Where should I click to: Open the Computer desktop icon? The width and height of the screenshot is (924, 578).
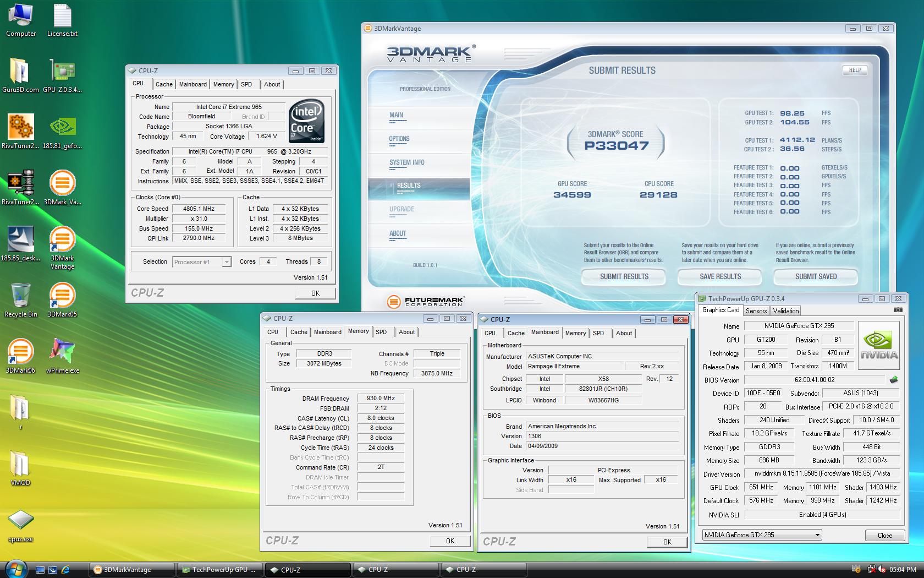tap(21, 20)
